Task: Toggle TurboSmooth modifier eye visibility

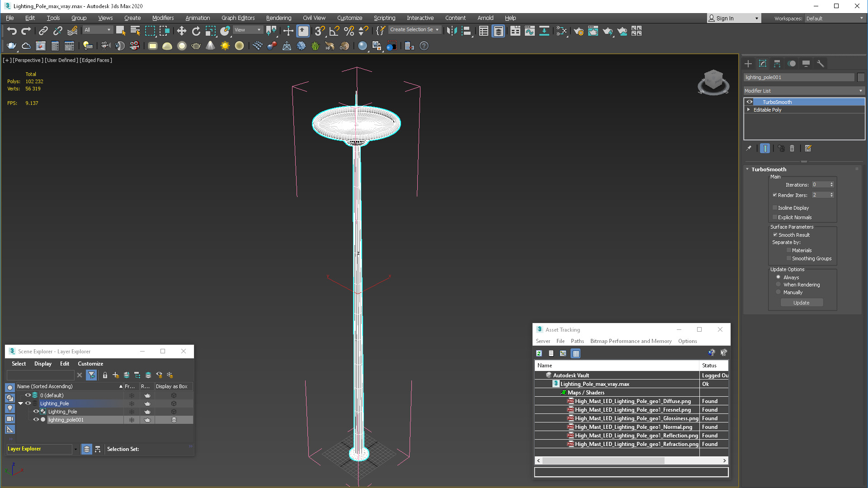Action: (750, 102)
